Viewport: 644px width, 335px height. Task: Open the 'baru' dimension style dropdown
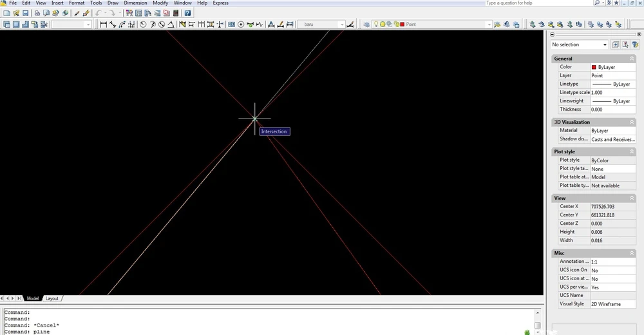[341, 24]
